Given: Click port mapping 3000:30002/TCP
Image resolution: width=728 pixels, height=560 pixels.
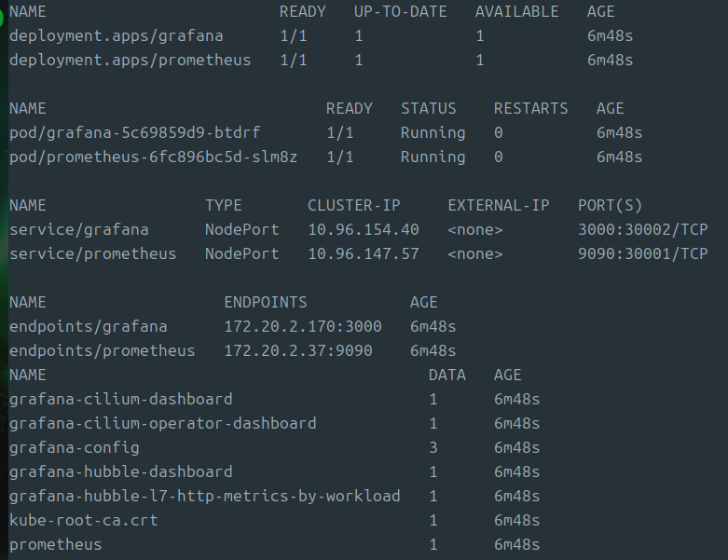Looking at the screenshot, I should tap(643, 229).
